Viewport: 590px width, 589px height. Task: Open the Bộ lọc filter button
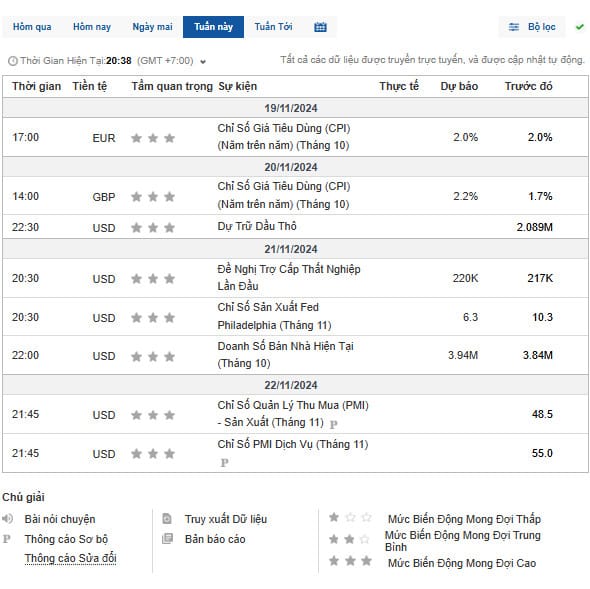tap(532, 27)
